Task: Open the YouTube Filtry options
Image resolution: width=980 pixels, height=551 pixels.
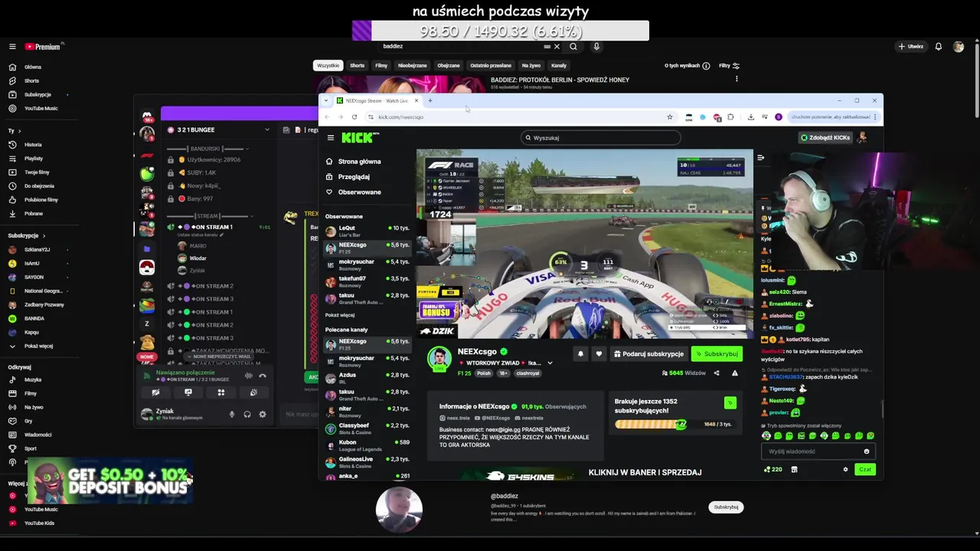Action: [729, 66]
